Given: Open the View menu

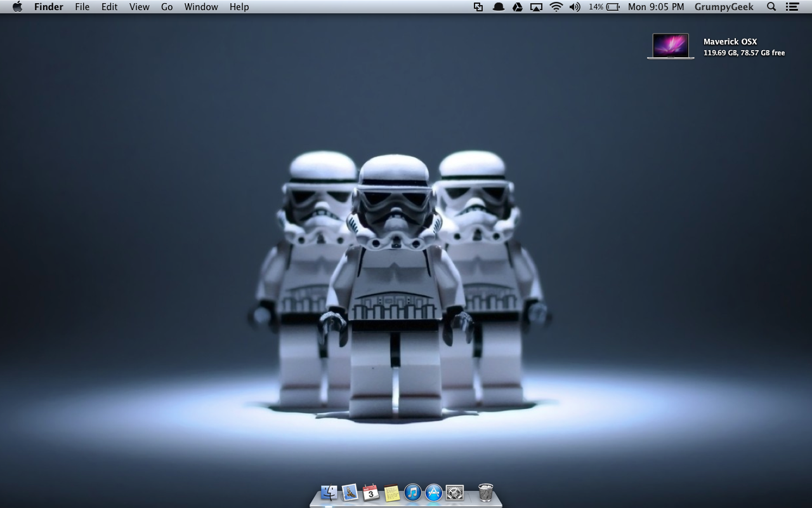Looking at the screenshot, I should tap(139, 7).
